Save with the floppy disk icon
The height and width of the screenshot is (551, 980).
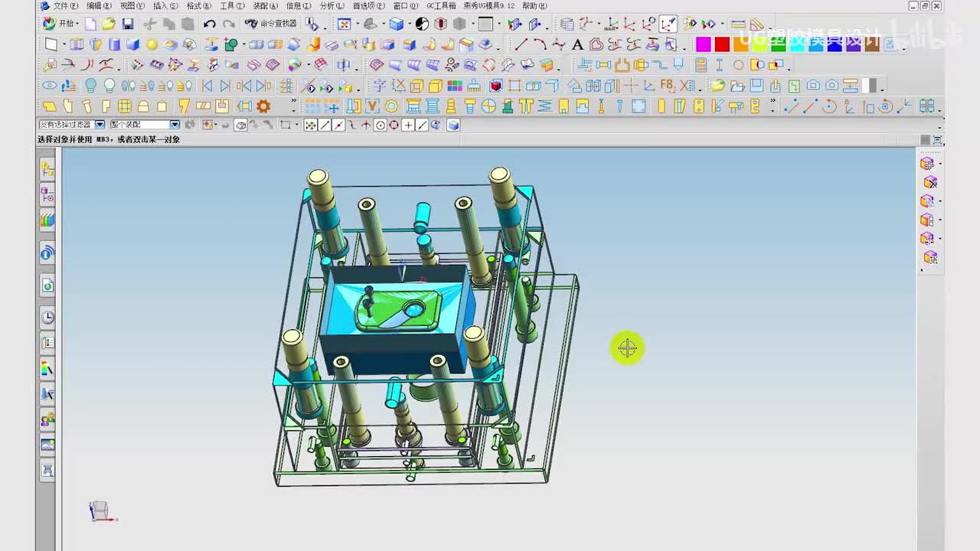128,24
